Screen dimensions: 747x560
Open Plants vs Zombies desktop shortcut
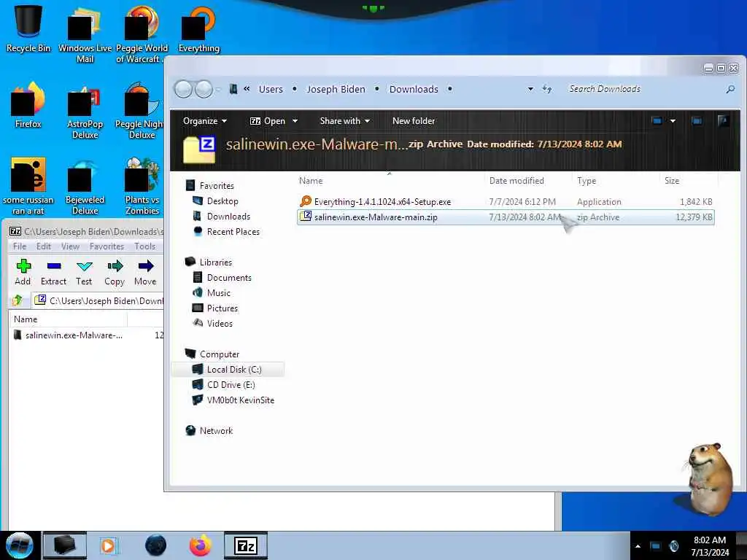[x=142, y=186]
